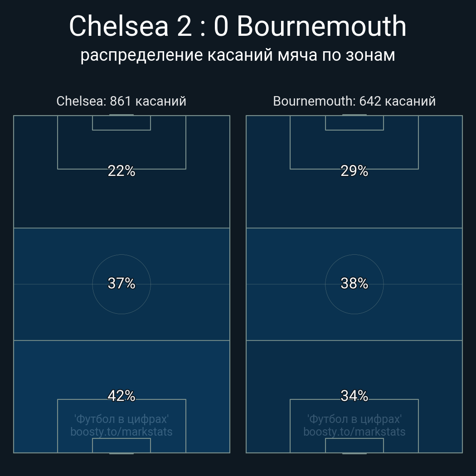Click Chelsea's 22% attacking third label
Viewport: 476px width, 476px height.
(121, 171)
